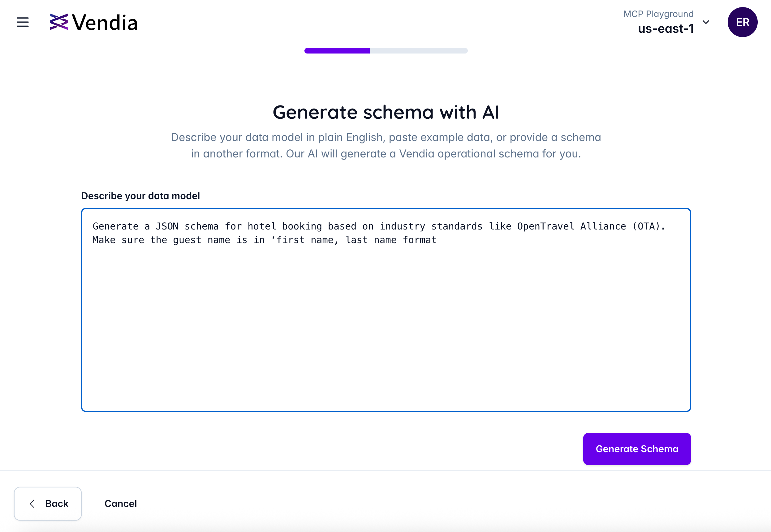Click the us-east-1 region label
771x532 pixels.
pos(666,29)
